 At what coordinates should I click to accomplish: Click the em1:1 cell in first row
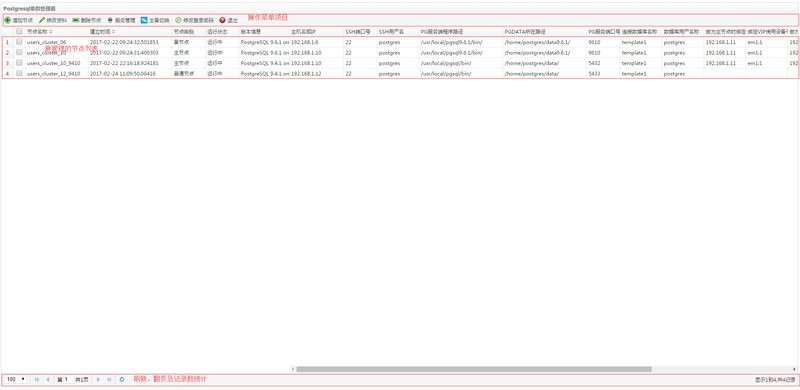(x=755, y=42)
